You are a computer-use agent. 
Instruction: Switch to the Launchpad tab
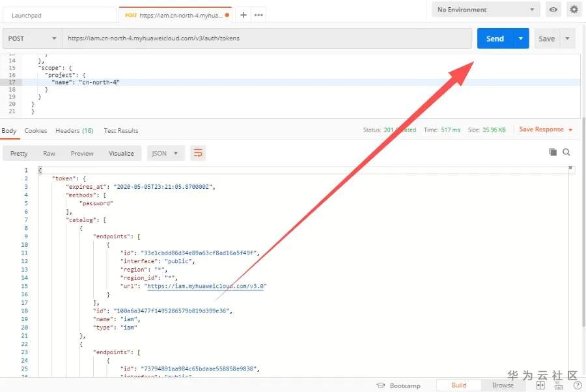click(60, 16)
